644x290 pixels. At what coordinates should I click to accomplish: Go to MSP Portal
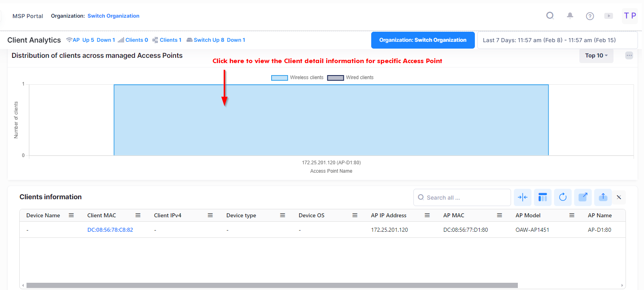click(x=28, y=16)
